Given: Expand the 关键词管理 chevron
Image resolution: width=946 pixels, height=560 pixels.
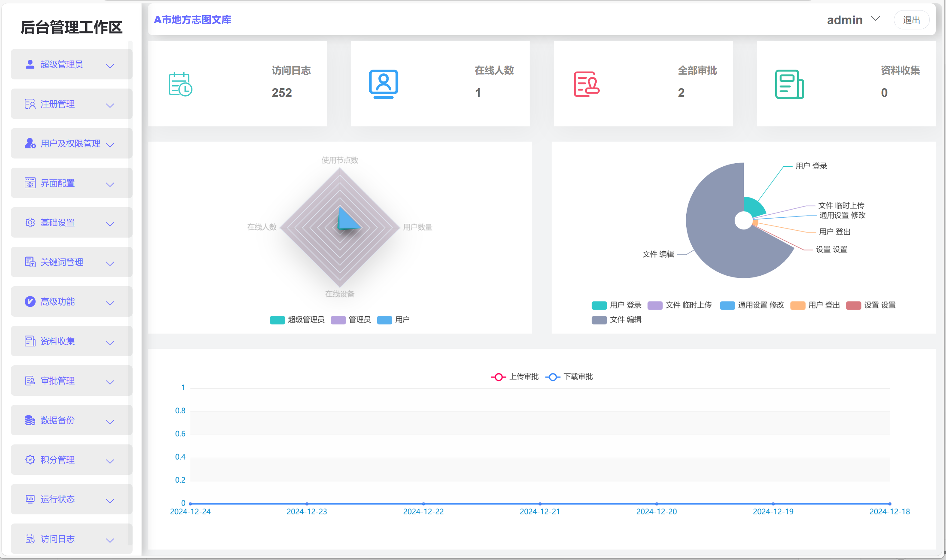Looking at the screenshot, I should pyautogui.click(x=110, y=264).
